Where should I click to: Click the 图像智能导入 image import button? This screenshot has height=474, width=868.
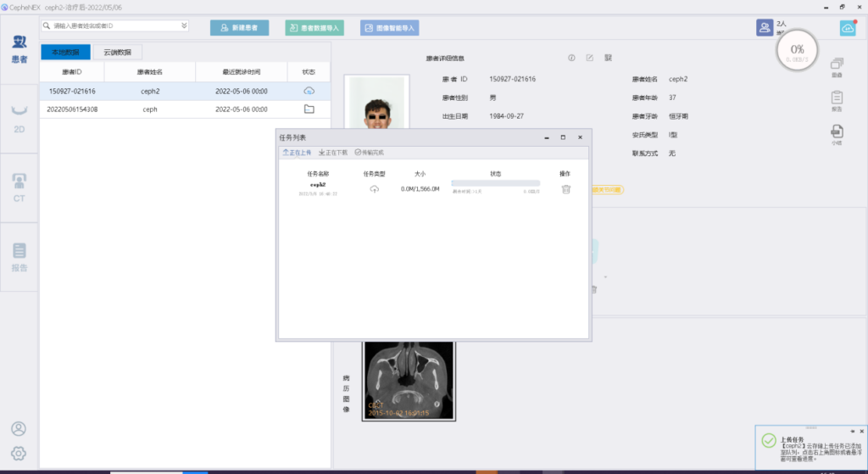click(389, 28)
